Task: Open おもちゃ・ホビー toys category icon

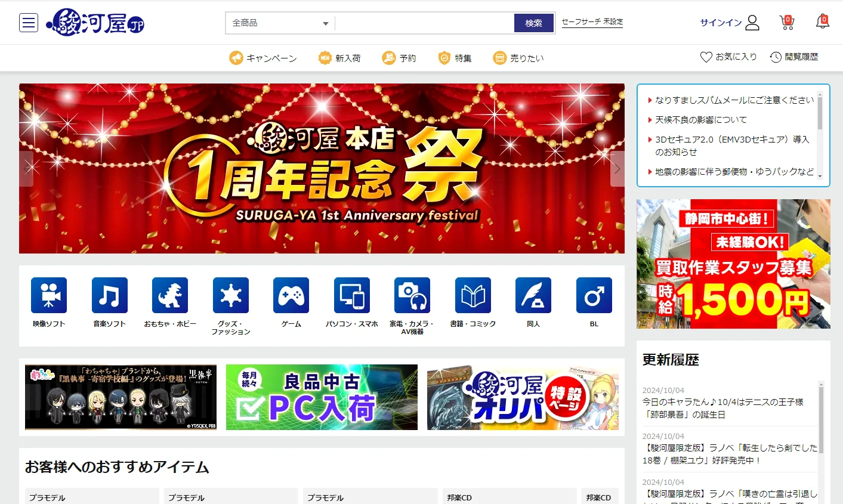Action: tap(170, 295)
